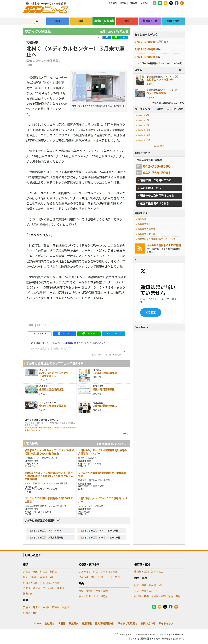Click into the comment input field
This screenshot has height=644, width=208.
pos(76,349)
